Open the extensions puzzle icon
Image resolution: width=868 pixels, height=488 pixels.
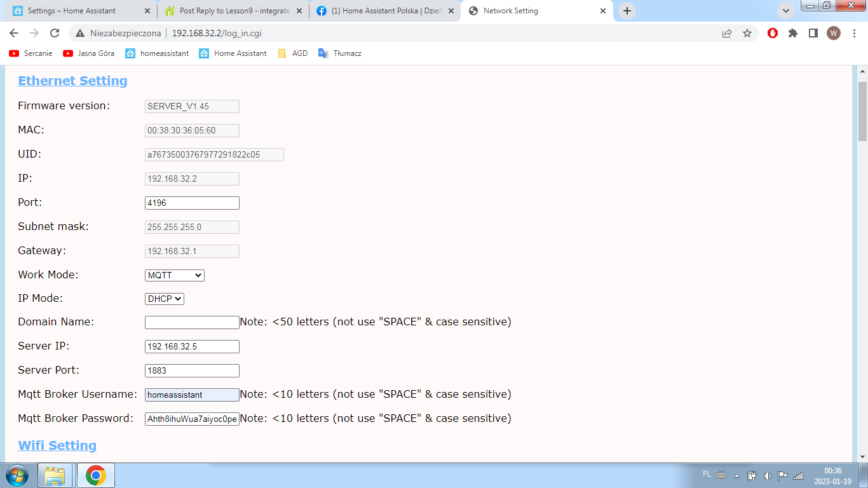click(793, 33)
